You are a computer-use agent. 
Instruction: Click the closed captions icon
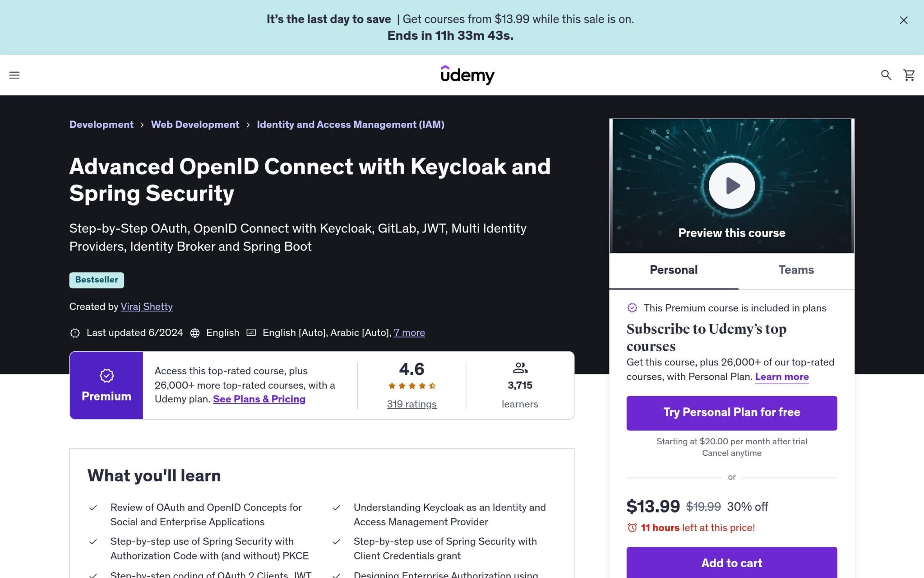pyautogui.click(x=251, y=333)
